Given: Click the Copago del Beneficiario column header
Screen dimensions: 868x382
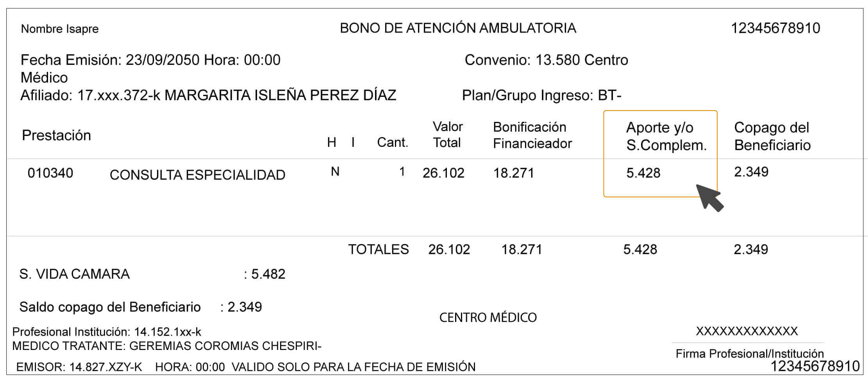Looking at the screenshot, I should [772, 136].
